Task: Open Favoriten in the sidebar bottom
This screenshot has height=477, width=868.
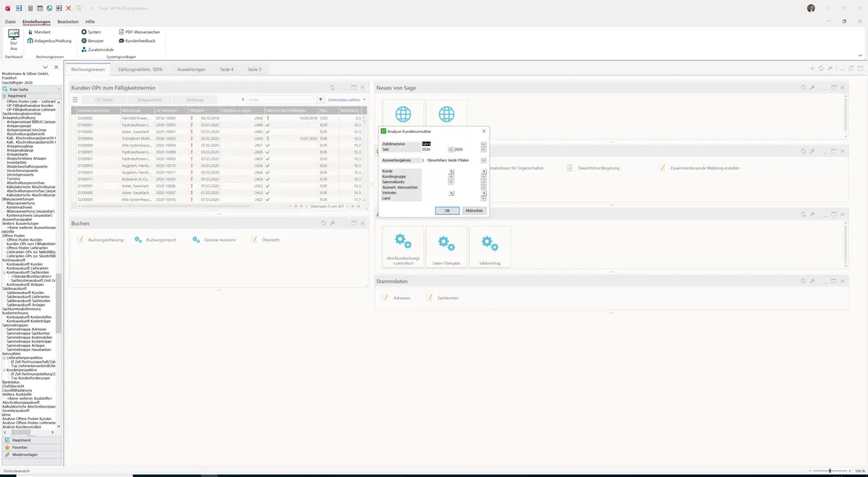Action: (x=30, y=447)
